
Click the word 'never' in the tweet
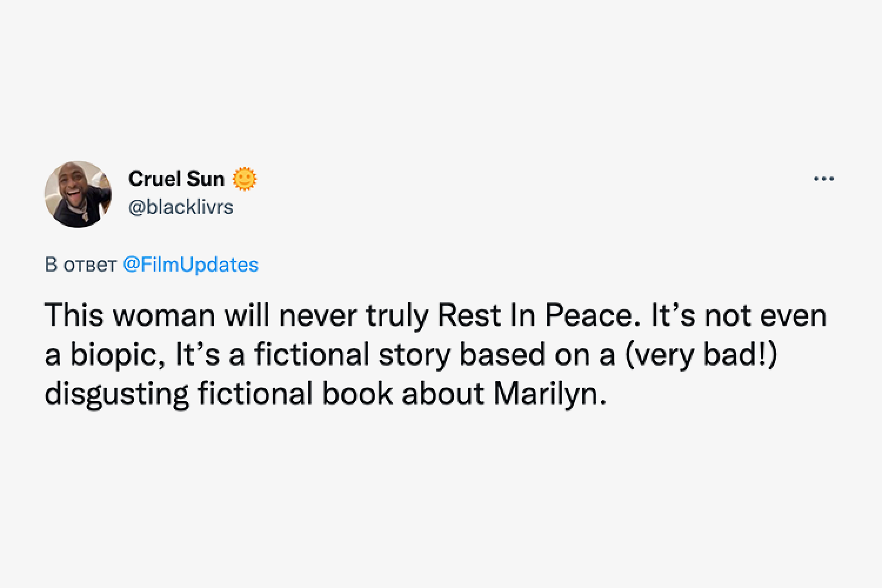point(318,317)
